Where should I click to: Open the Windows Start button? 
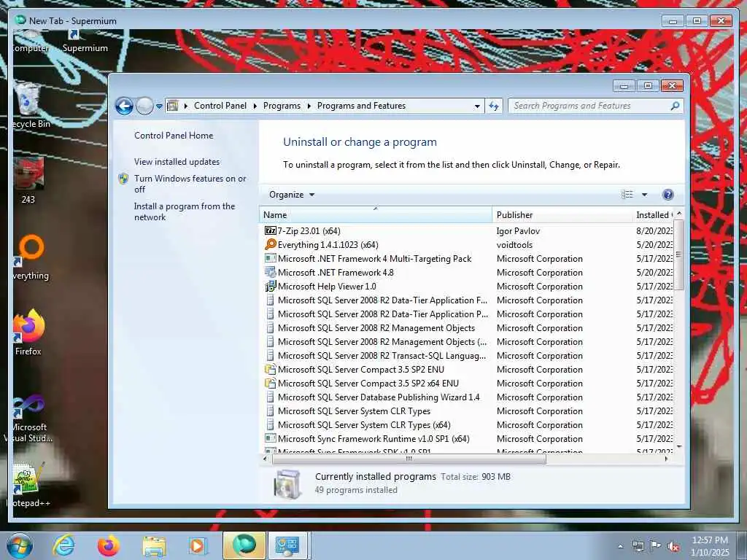(x=20, y=545)
